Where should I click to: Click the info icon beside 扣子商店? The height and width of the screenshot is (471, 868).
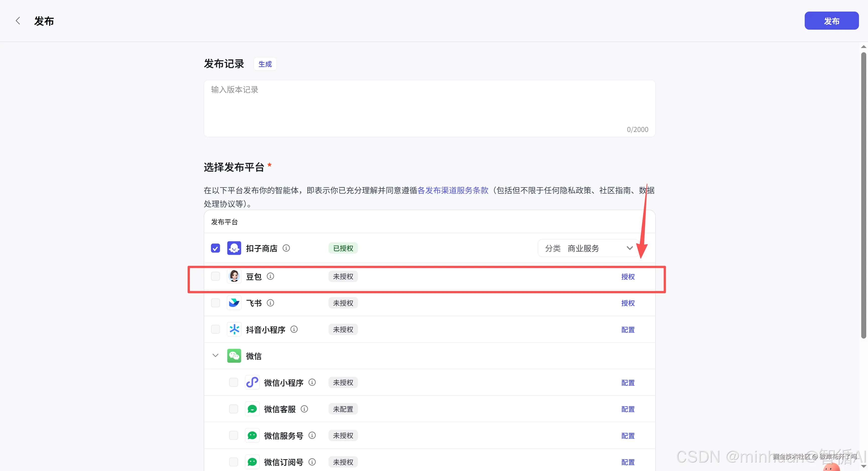(286, 248)
